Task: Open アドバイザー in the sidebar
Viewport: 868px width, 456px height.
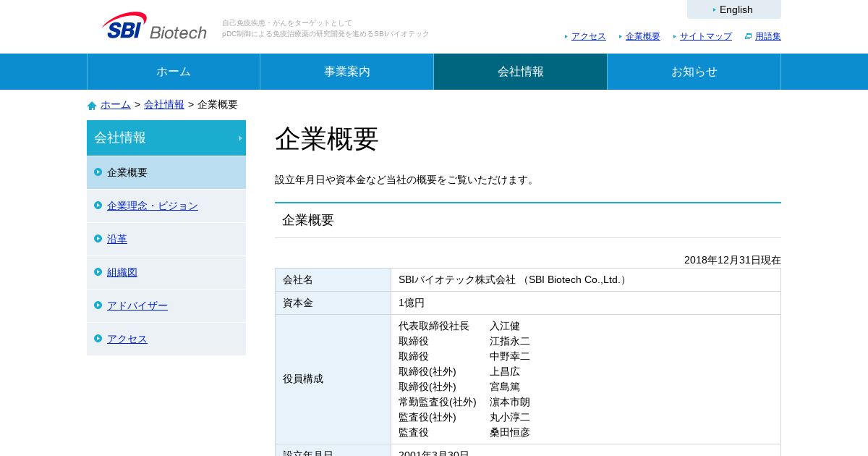Action: pyautogui.click(x=137, y=305)
